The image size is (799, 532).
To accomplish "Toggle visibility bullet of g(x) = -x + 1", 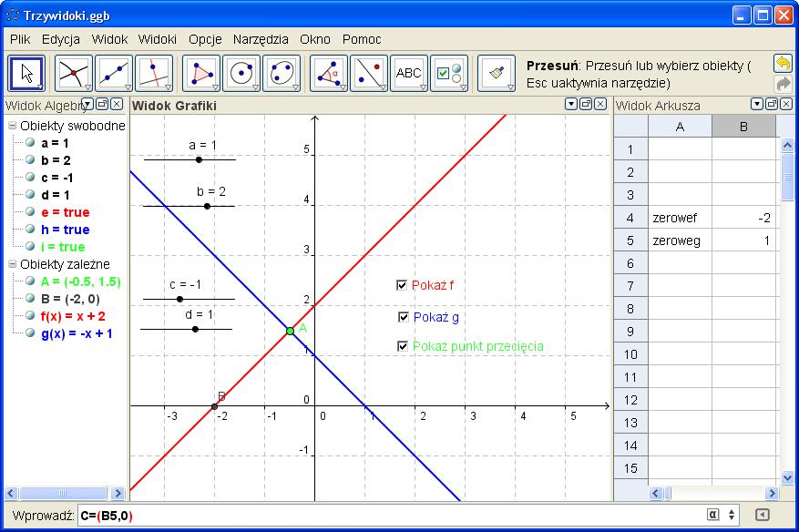I will [x=30, y=333].
